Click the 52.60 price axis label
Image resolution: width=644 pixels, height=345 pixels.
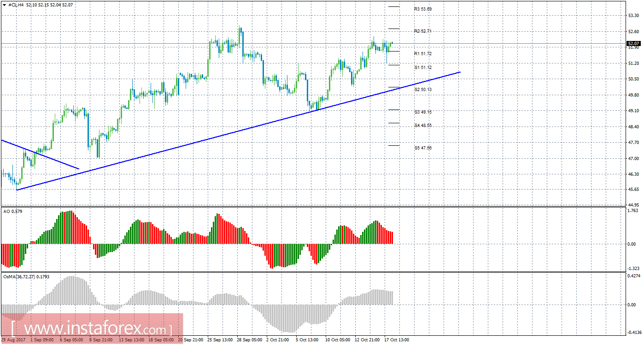(x=633, y=31)
